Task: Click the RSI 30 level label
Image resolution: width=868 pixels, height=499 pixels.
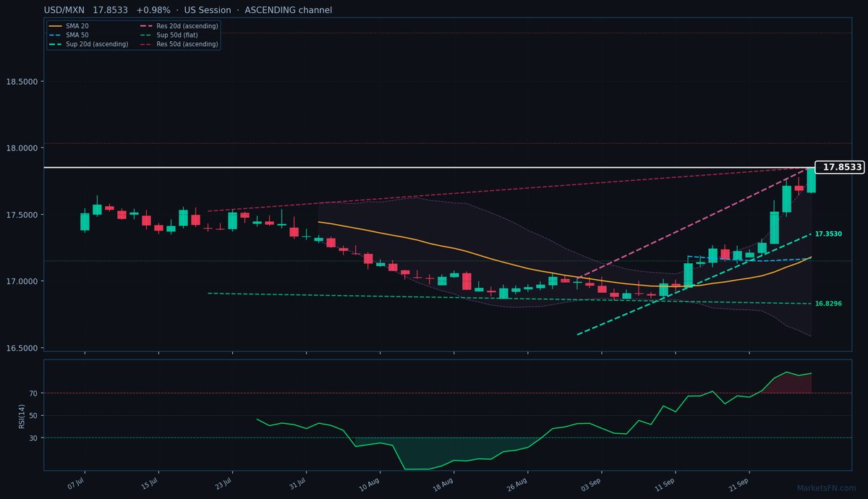Action: [33, 438]
